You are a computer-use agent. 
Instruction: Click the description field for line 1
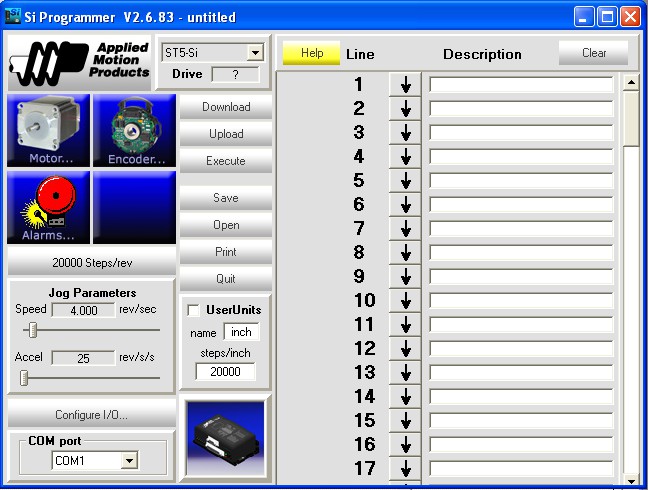[521, 85]
